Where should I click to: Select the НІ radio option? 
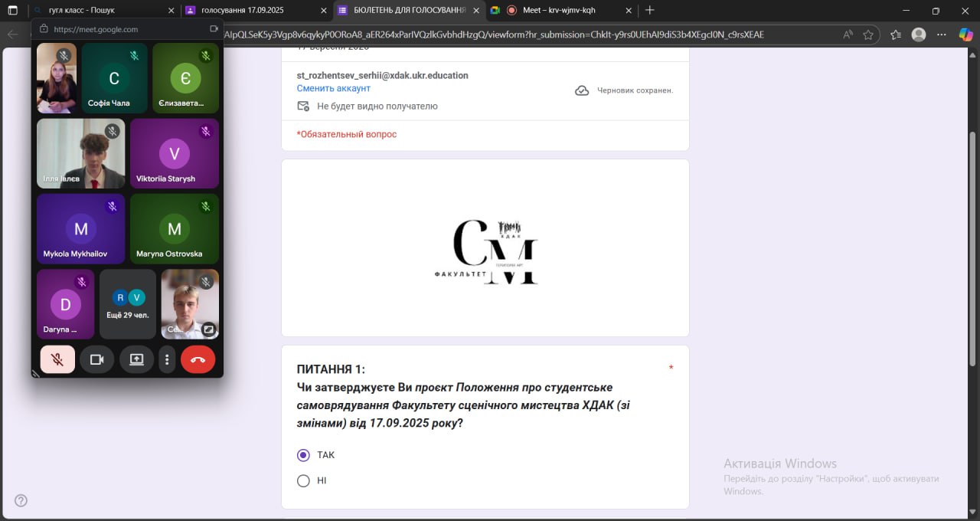[303, 481]
